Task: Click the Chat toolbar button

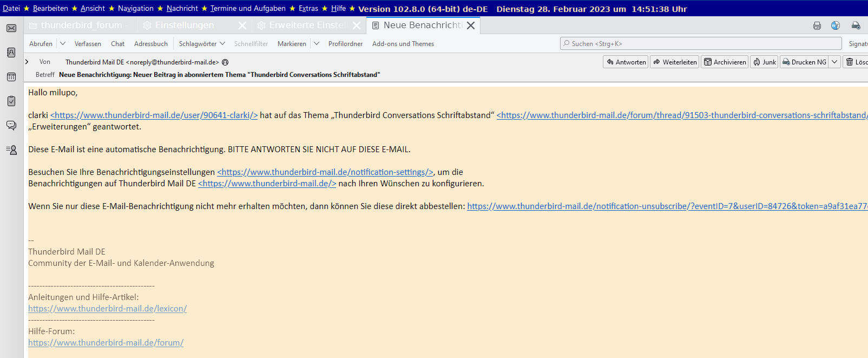Action: click(117, 44)
